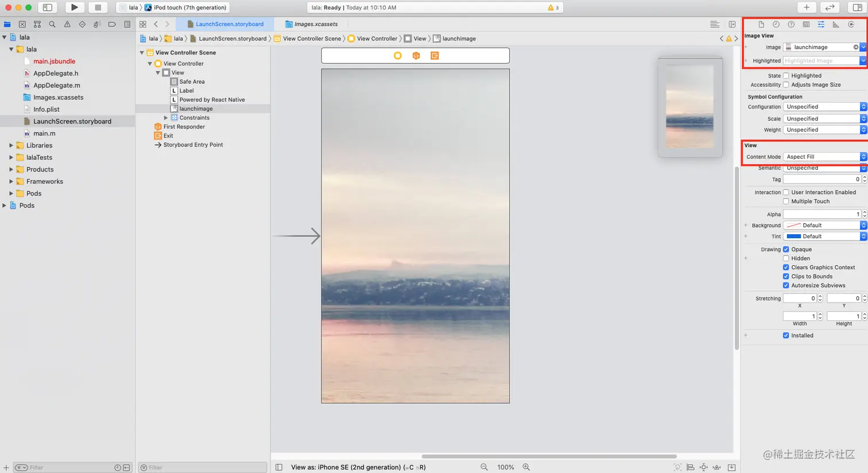Image resolution: width=868 pixels, height=473 pixels.
Task: Run the project with the play button
Action: pos(75,7)
